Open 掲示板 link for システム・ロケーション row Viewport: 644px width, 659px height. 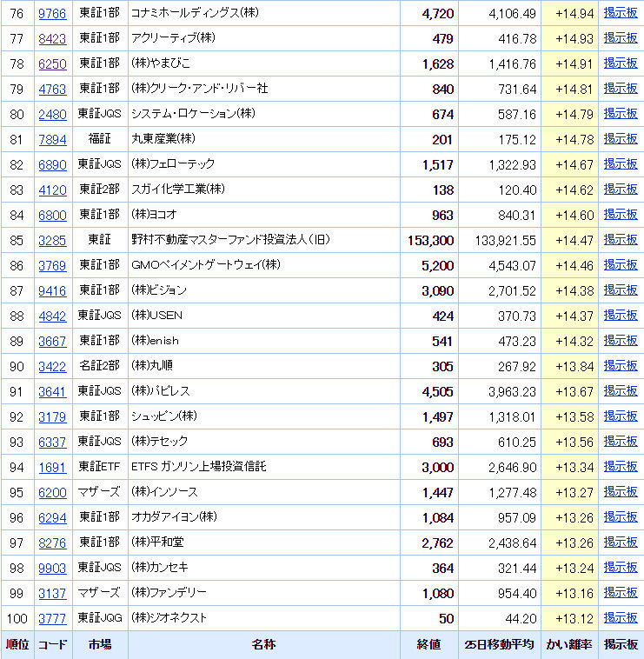point(621,114)
